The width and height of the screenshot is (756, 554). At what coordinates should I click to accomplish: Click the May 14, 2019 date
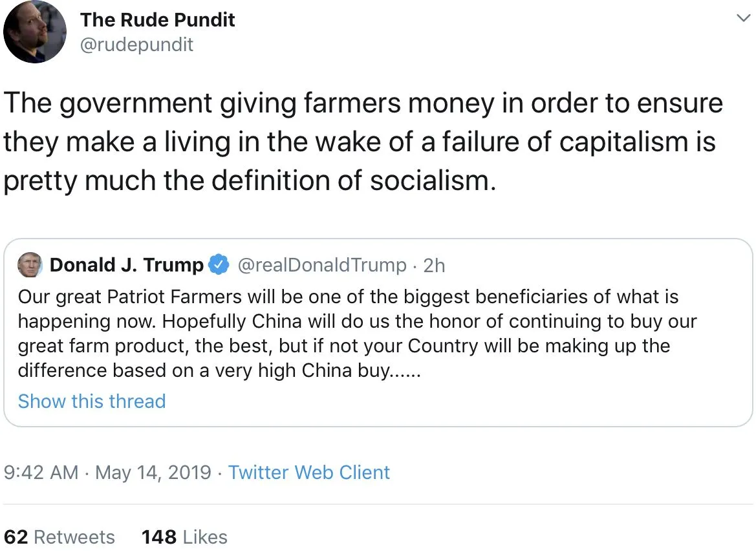click(x=153, y=473)
